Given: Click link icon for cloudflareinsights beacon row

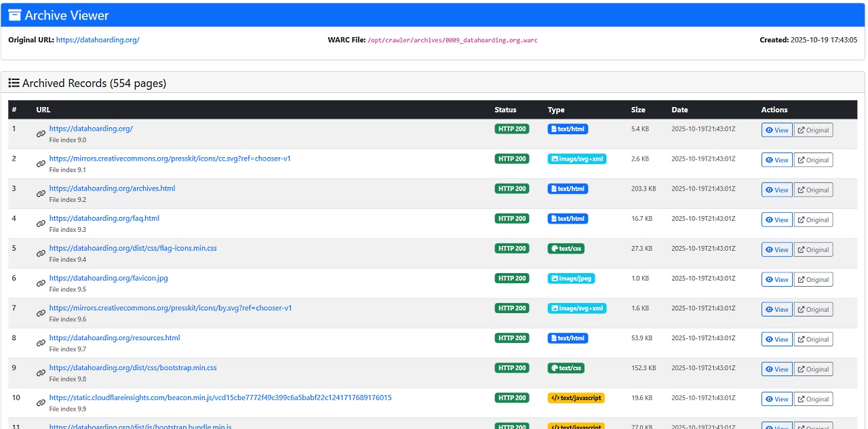Looking at the screenshot, I should tap(41, 403).
